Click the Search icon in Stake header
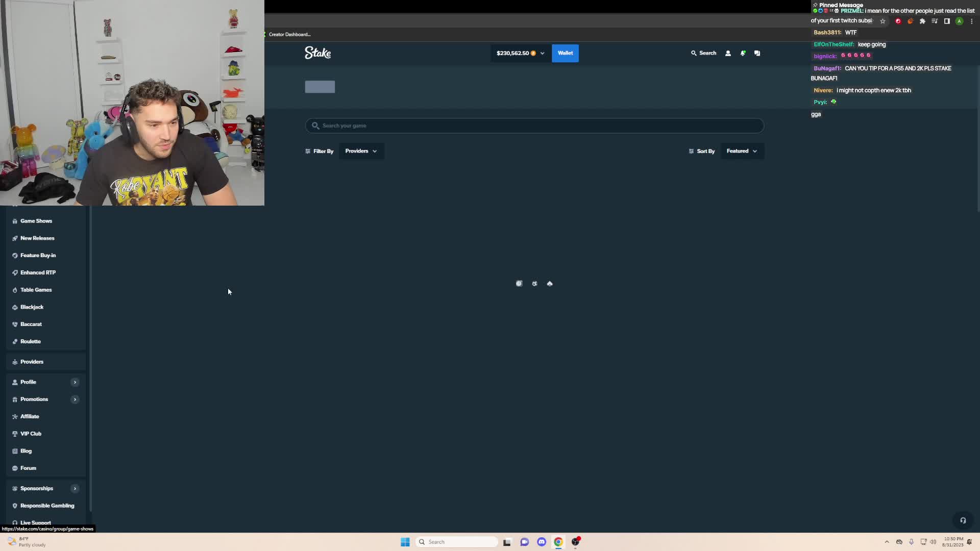Image resolution: width=980 pixels, height=551 pixels. tap(704, 53)
